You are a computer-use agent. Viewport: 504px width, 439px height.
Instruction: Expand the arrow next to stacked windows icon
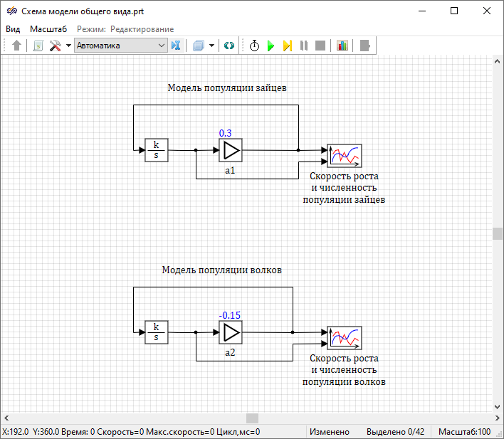[212, 46]
